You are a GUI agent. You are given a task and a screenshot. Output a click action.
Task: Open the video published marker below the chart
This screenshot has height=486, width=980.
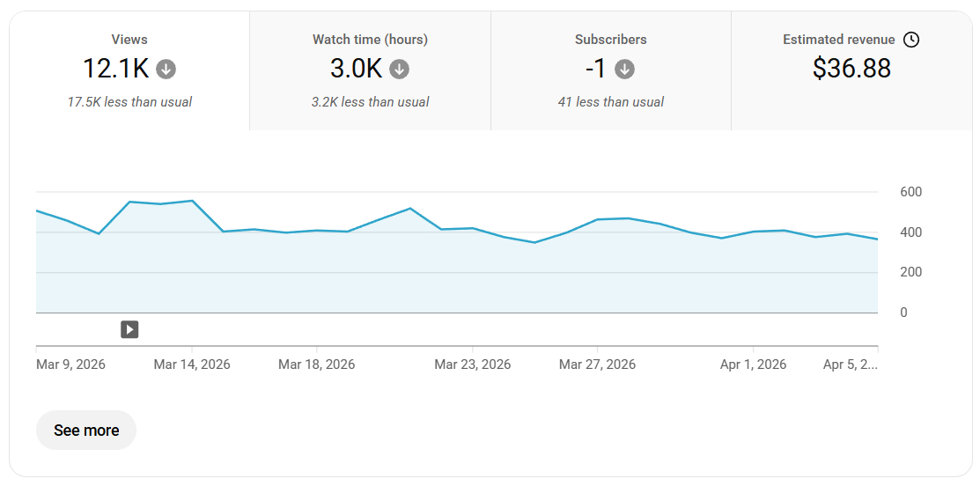pos(129,329)
